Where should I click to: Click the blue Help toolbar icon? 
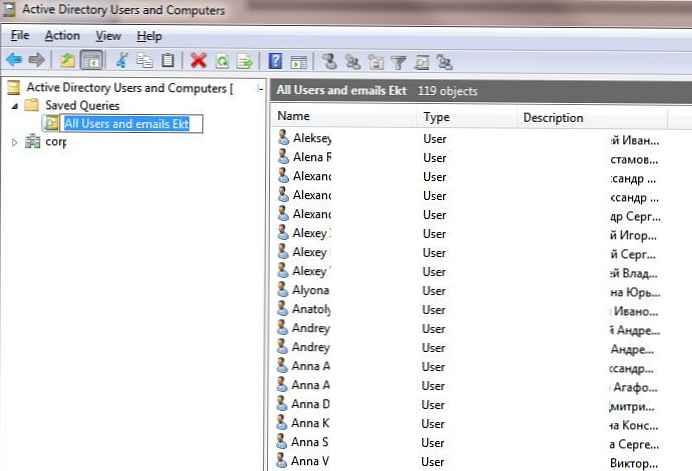point(275,61)
